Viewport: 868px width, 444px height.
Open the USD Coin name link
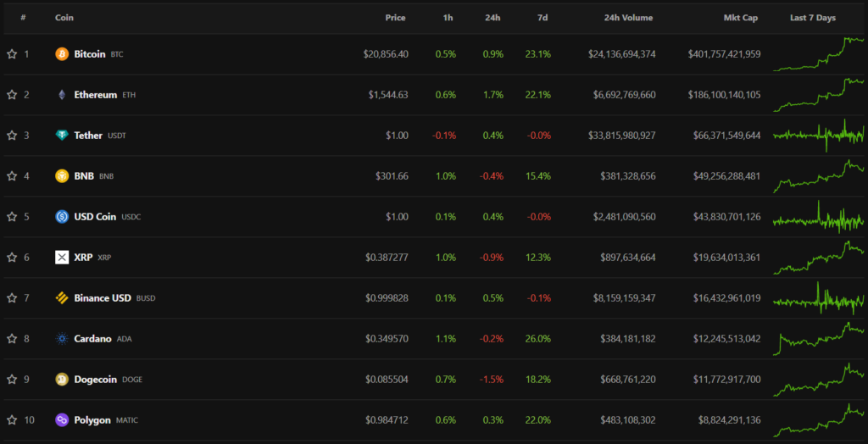pyautogui.click(x=95, y=216)
